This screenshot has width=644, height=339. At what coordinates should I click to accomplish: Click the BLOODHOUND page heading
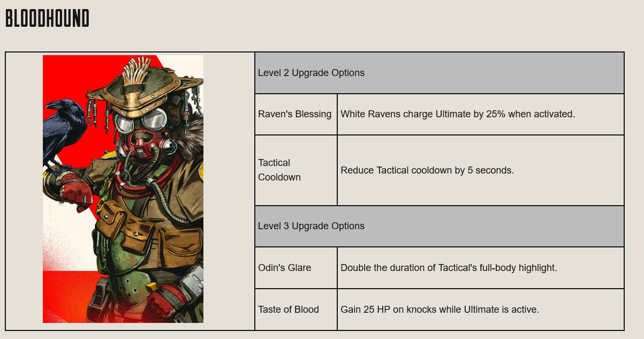[47, 19]
